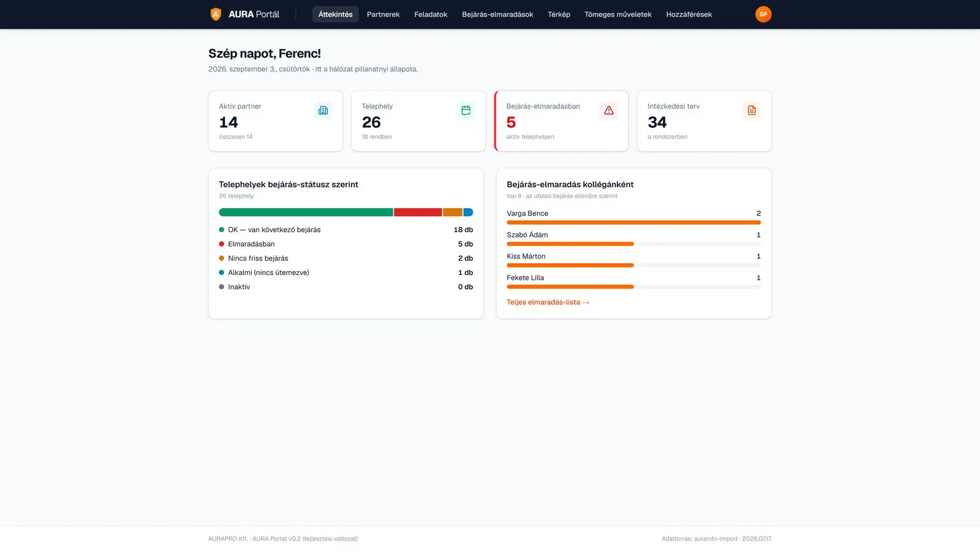The width and height of the screenshot is (980, 551).
Task: Go to the Feladatok nav tab
Action: click(431, 14)
